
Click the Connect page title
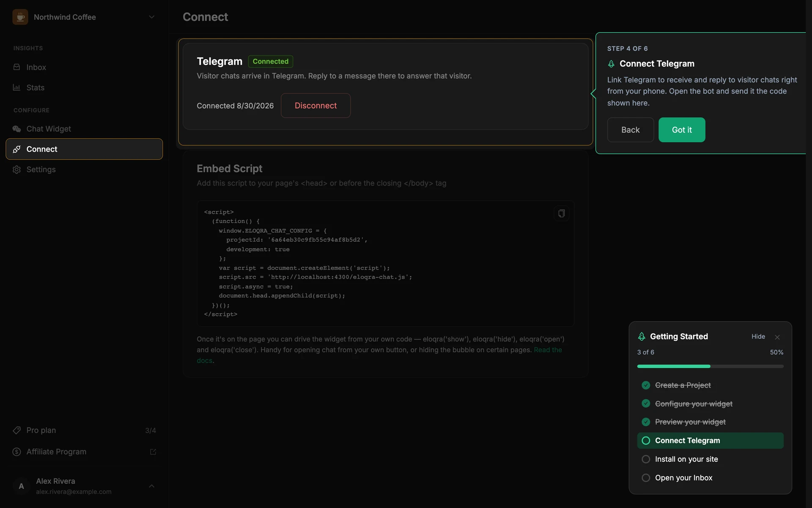coord(205,17)
